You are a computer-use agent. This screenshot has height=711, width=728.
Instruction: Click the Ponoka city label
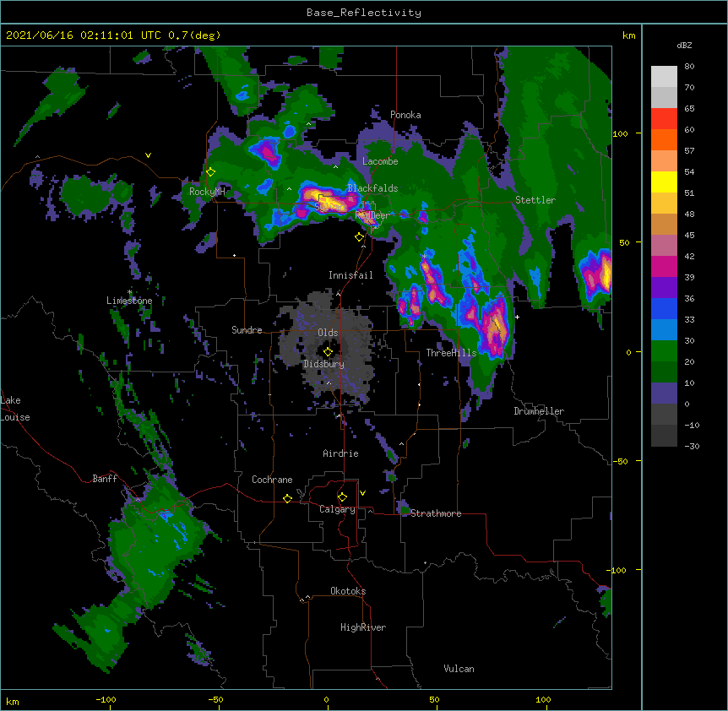click(x=405, y=115)
